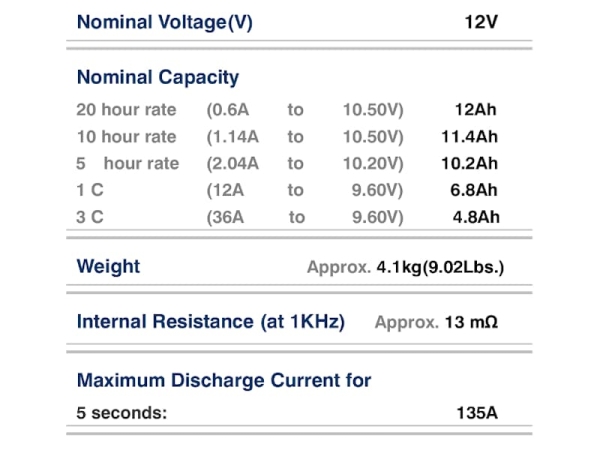Click the Weight heading

pos(108,267)
